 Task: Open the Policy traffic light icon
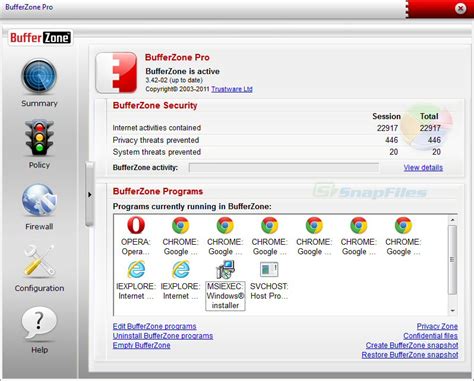[x=39, y=138]
